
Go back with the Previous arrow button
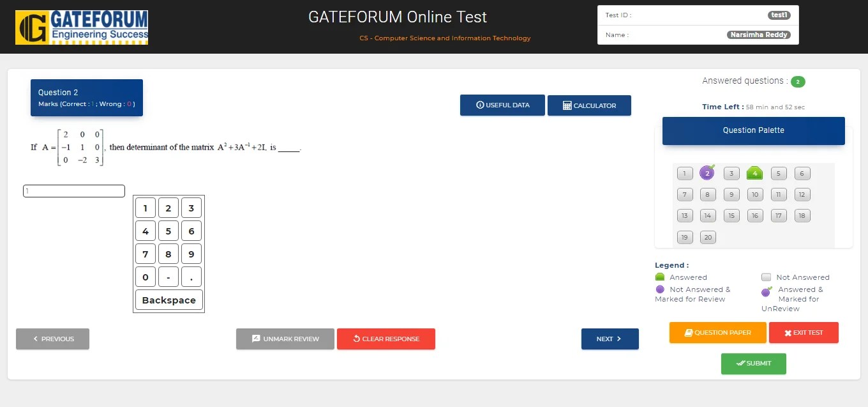pos(52,339)
